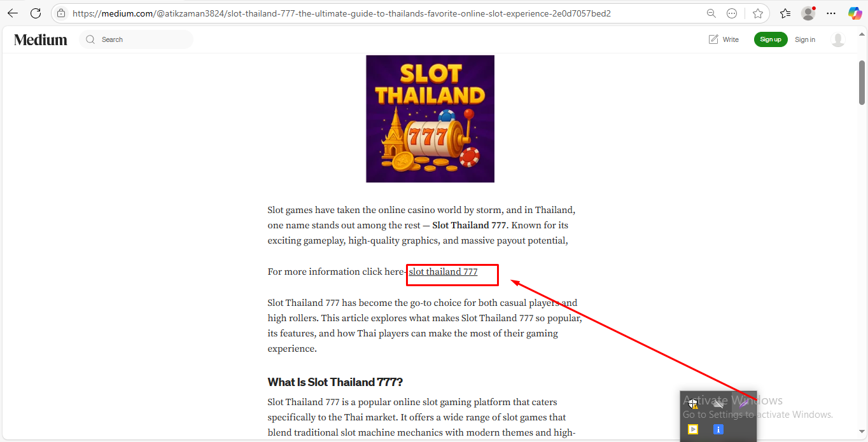View site information via the padlock icon

coord(61,13)
